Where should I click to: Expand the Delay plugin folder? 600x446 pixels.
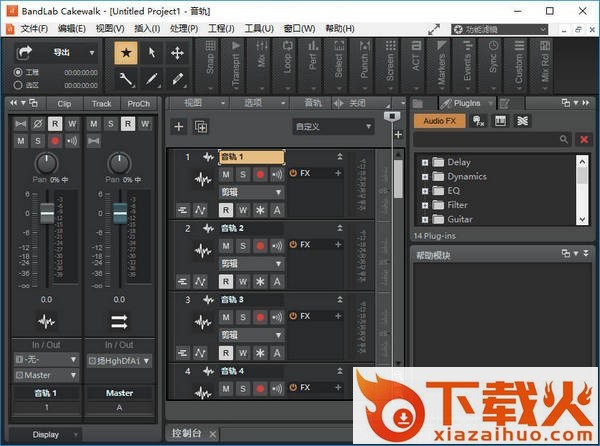coord(425,163)
